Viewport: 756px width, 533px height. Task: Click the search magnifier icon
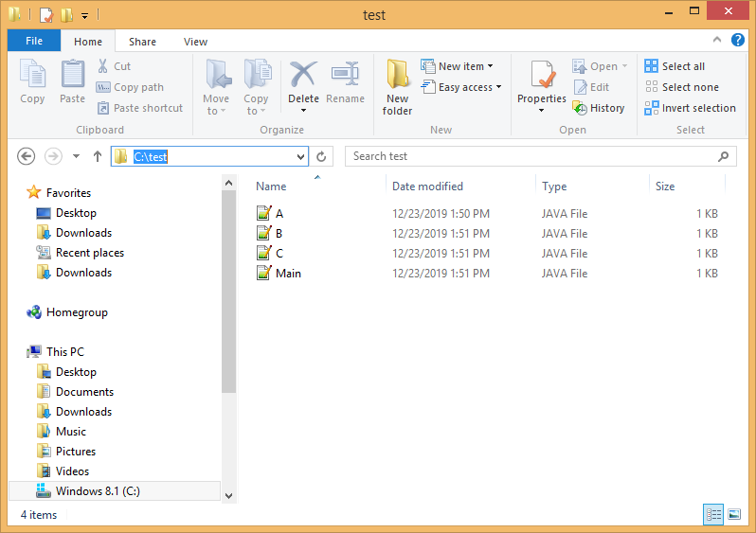(x=723, y=156)
